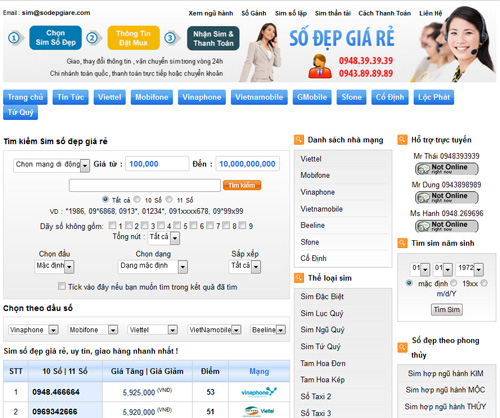Open Sim Ngũ Quý category

point(322,330)
